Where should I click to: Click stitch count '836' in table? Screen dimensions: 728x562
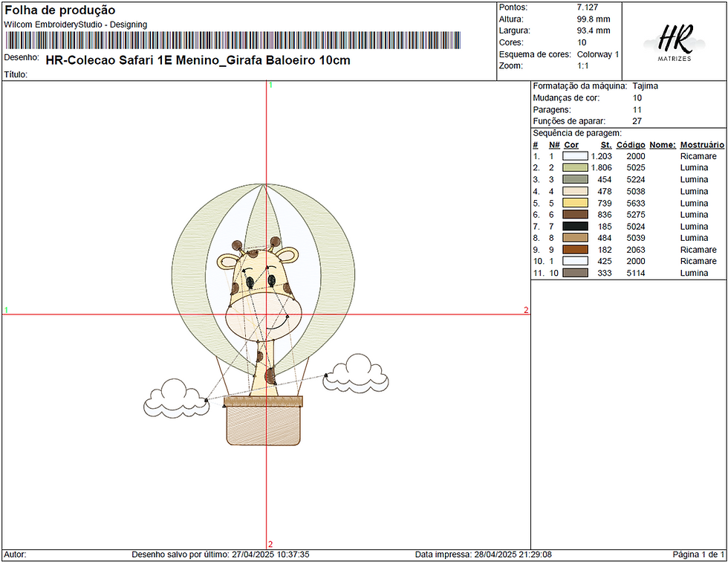tap(605, 215)
